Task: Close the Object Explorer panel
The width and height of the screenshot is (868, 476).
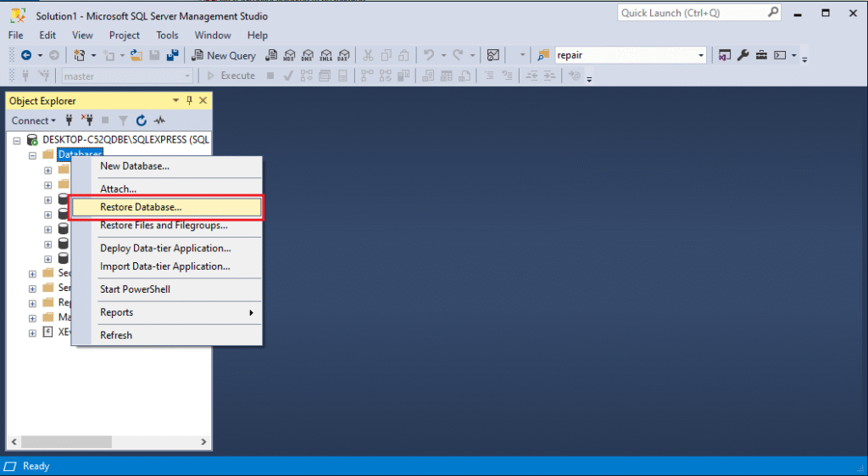Action: tap(203, 100)
